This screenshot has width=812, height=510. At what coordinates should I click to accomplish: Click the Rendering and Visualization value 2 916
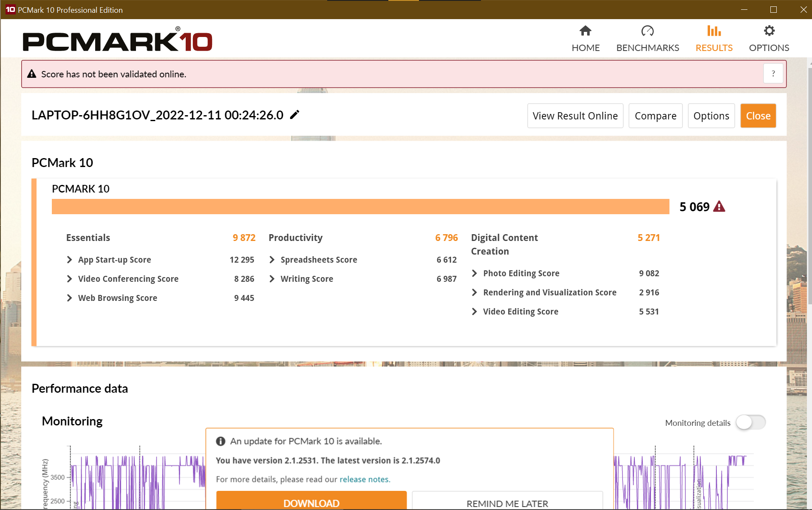(x=649, y=292)
